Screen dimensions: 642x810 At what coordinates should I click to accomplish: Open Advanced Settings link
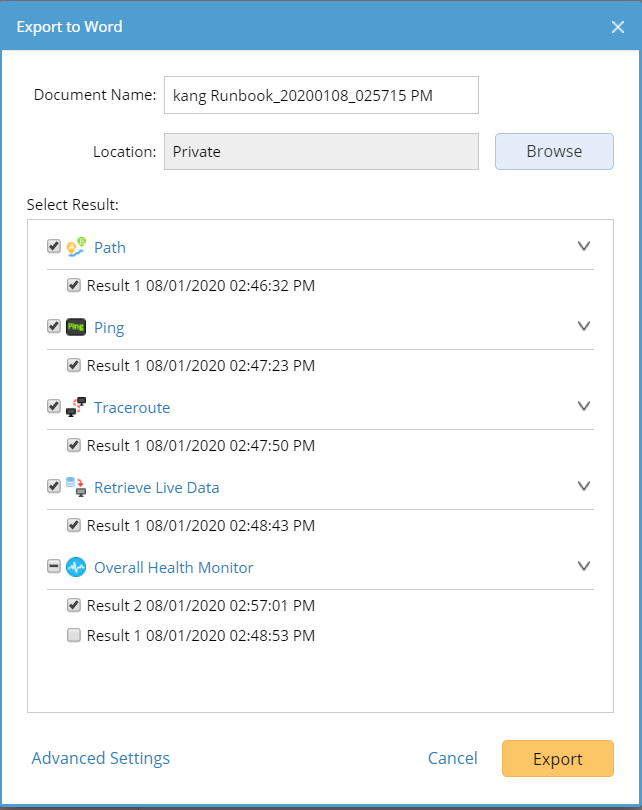pyautogui.click(x=101, y=758)
